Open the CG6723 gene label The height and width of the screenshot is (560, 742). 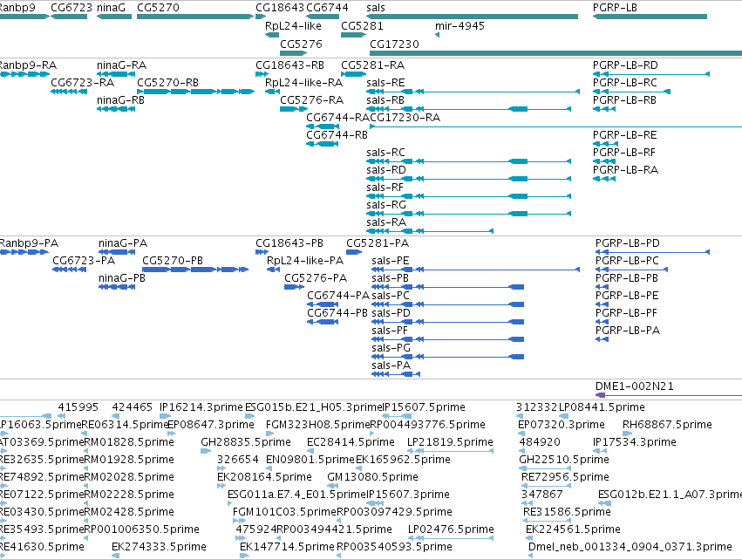[x=71, y=8]
